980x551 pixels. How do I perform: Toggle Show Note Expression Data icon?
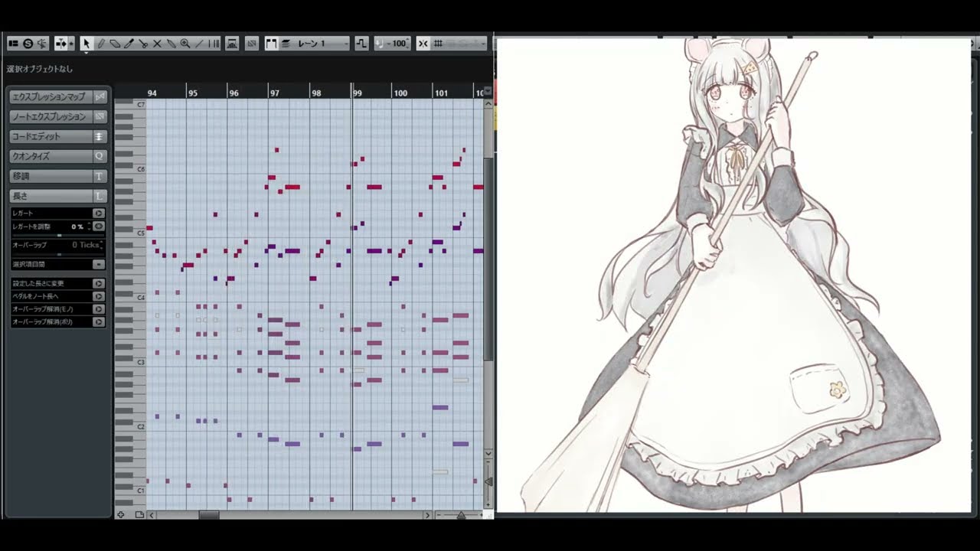(x=251, y=44)
